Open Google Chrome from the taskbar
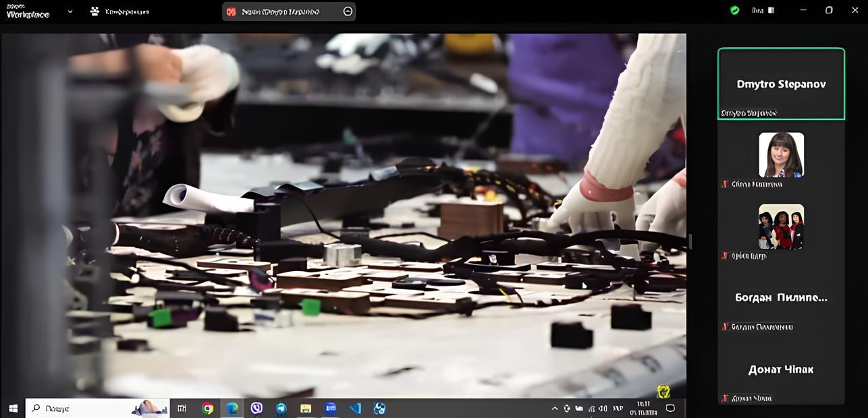 pos(208,408)
